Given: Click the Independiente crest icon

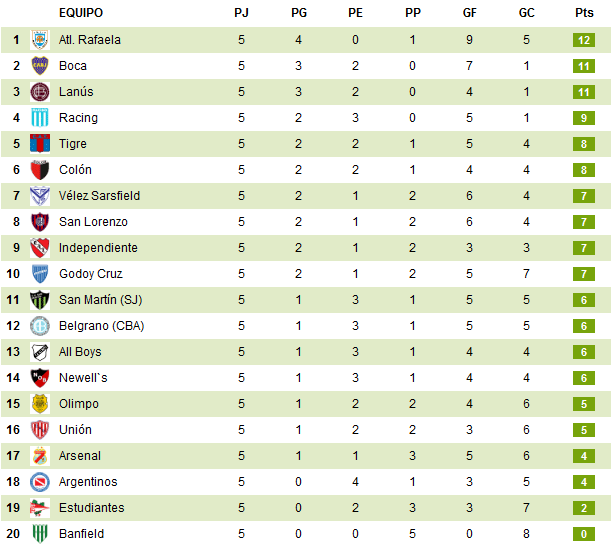Looking at the screenshot, I should pos(40,248).
